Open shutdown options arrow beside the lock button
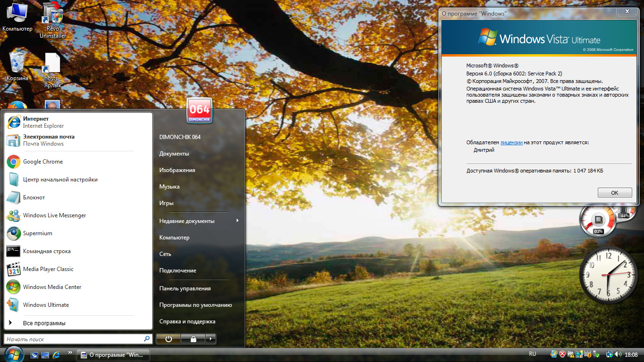 pyautogui.click(x=211, y=338)
